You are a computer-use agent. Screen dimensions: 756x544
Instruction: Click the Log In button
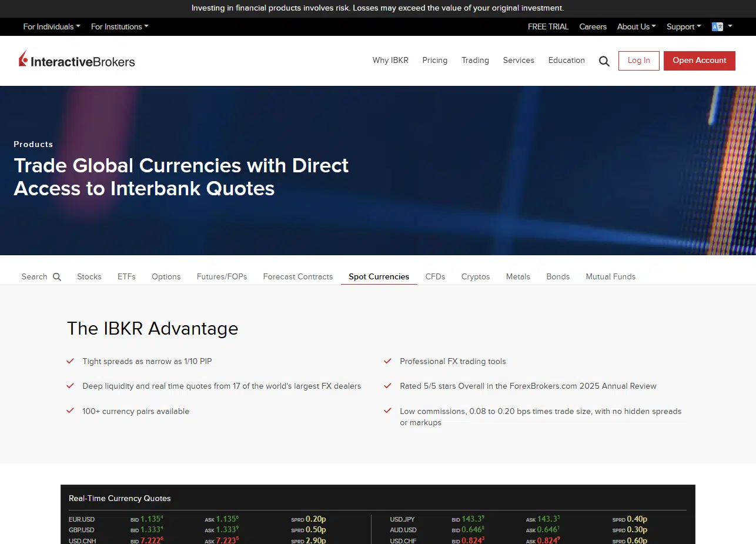pos(639,61)
